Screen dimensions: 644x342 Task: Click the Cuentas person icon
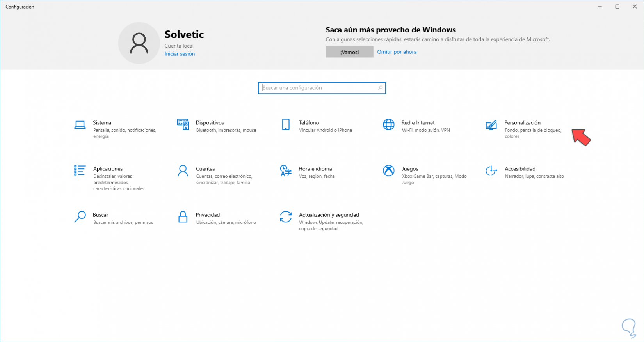click(183, 171)
